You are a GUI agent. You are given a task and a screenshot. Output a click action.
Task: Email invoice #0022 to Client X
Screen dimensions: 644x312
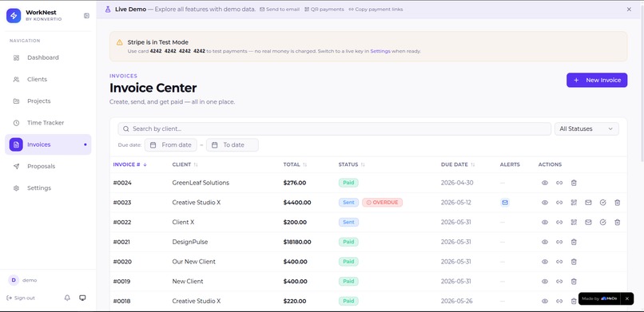pyautogui.click(x=588, y=222)
